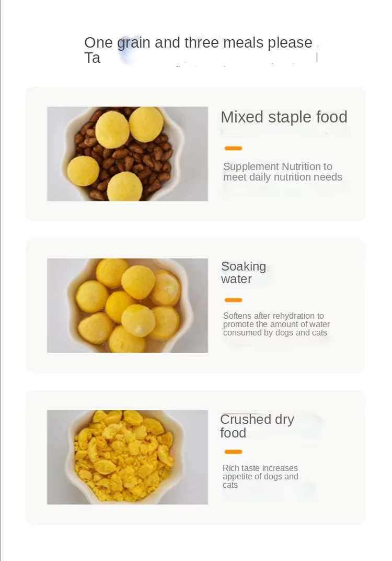
Task: Click the Mixed staple food bowl photo
Action: [128, 154]
